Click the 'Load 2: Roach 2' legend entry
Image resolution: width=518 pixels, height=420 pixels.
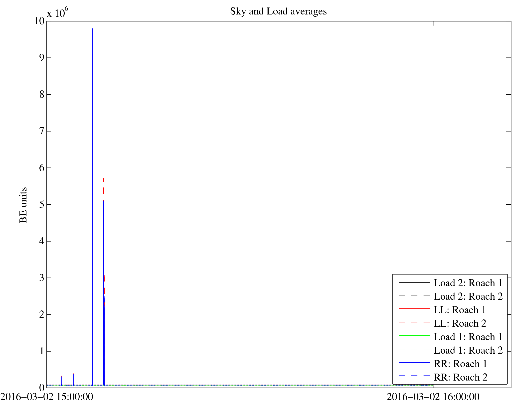pos(468,296)
